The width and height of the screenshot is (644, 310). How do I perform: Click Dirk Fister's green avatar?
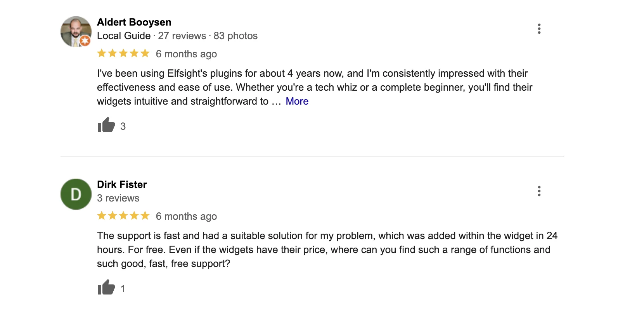point(76,194)
